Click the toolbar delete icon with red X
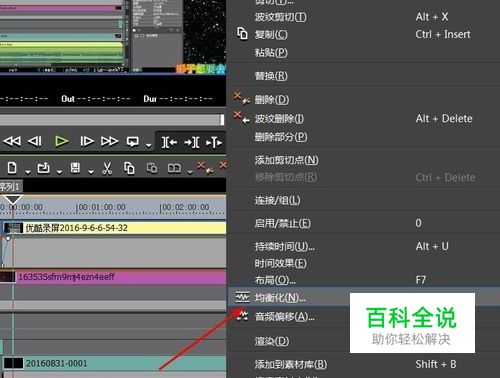 point(205,167)
